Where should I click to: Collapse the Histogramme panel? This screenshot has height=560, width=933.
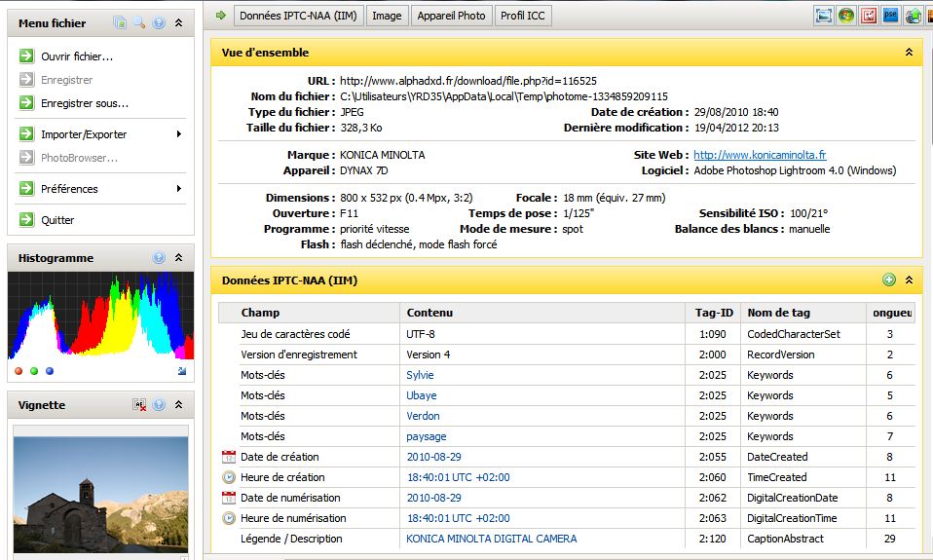pos(178,258)
